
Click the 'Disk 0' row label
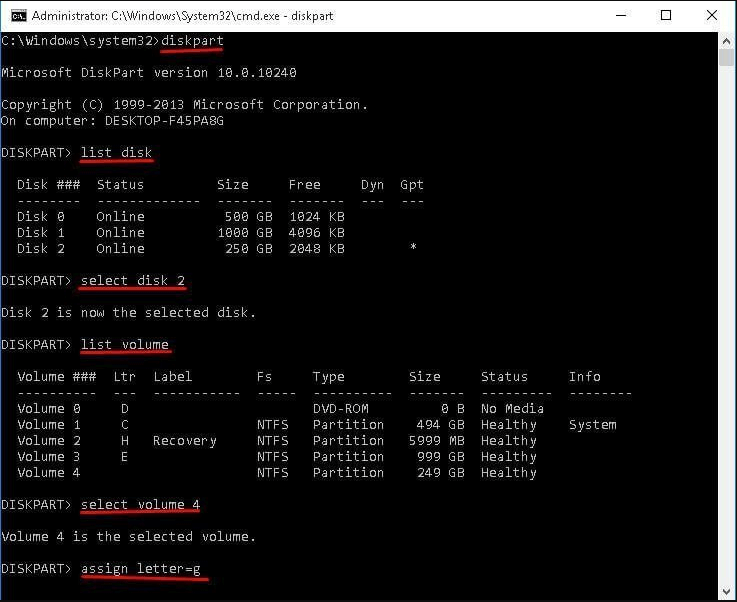click(x=40, y=217)
